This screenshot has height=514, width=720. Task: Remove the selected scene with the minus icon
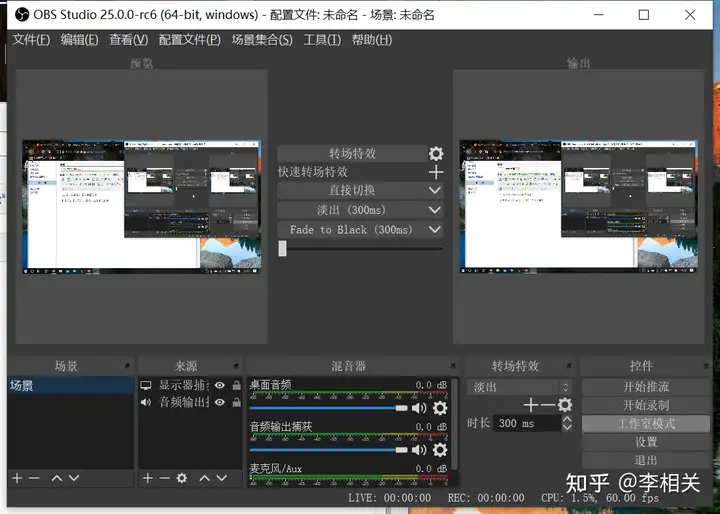pos(34,478)
